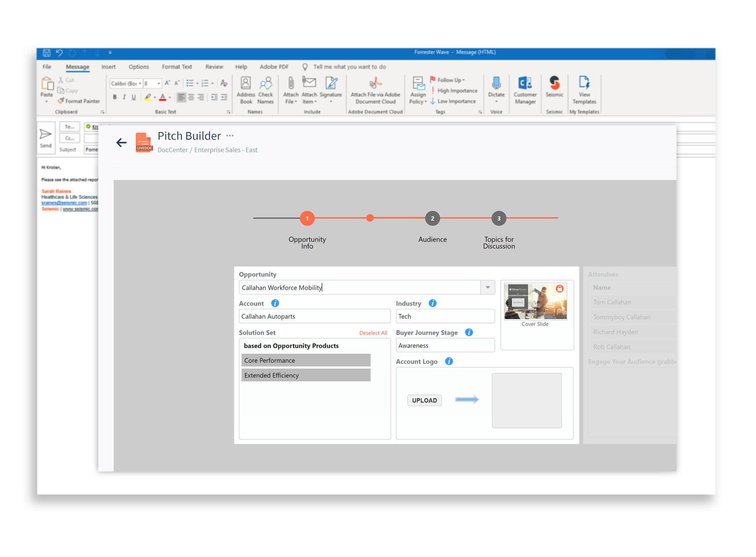Click the To... recipient button
756x557 pixels.
click(70, 127)
